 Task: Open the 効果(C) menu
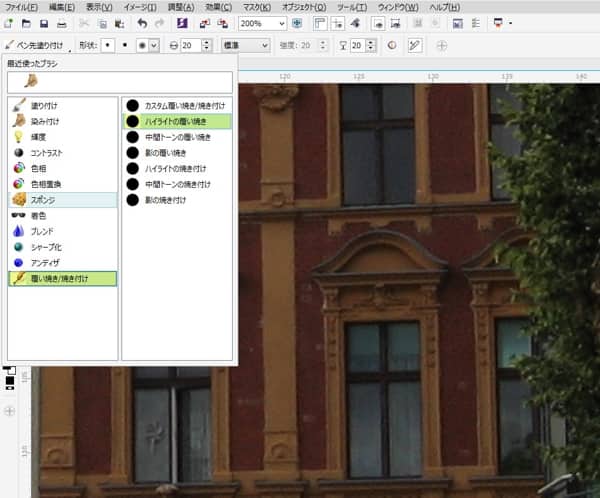[x=218, y=7]
